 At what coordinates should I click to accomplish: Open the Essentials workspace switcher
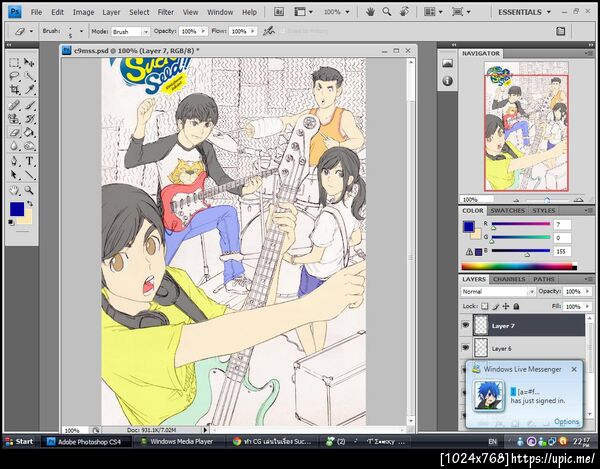[x=524, y=12]
